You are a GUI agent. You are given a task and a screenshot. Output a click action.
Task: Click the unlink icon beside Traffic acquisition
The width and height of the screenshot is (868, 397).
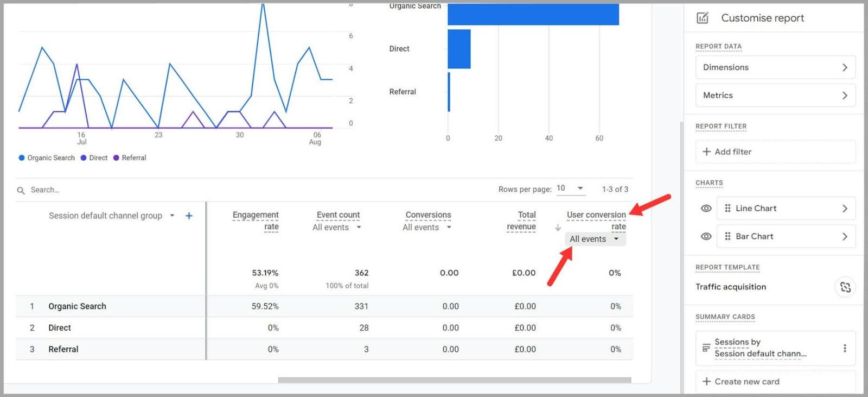(845, 287)
